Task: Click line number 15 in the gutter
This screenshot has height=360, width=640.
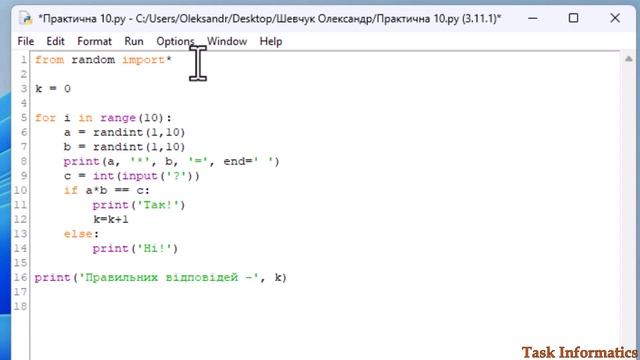Action: [x=20, y=263]
